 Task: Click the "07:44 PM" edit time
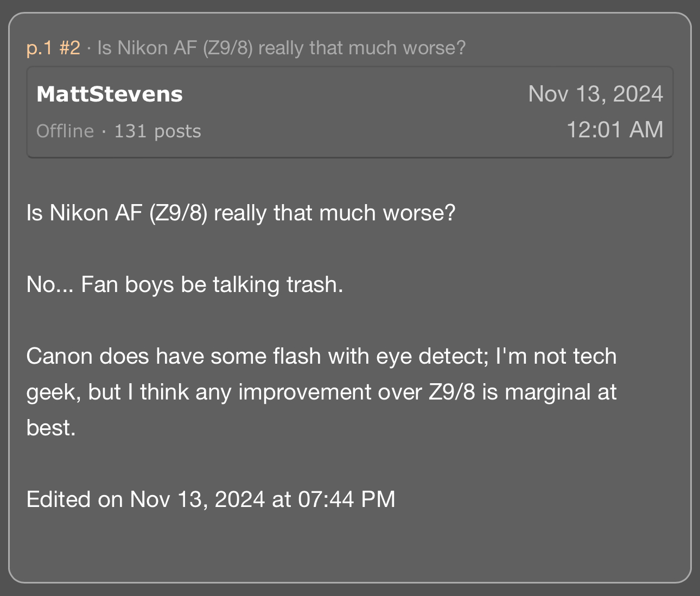347,499
